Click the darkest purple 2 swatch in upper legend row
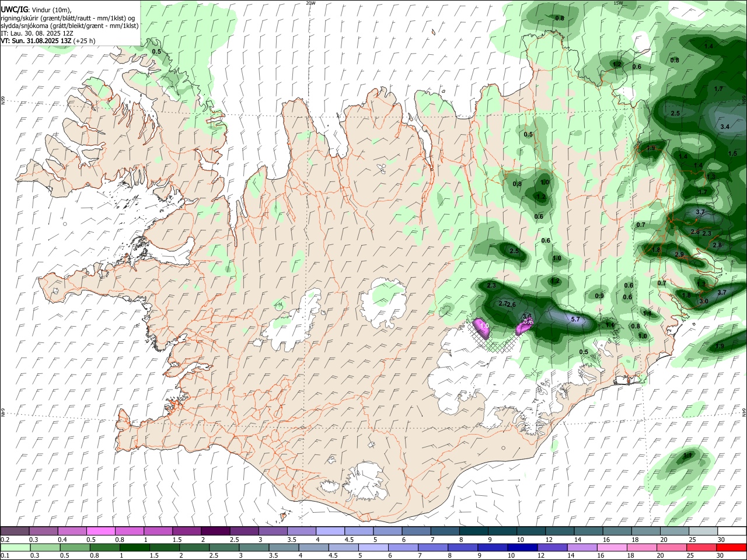This screenshot has height=560, width=747. pyautogui.click(x=215, y=531)
